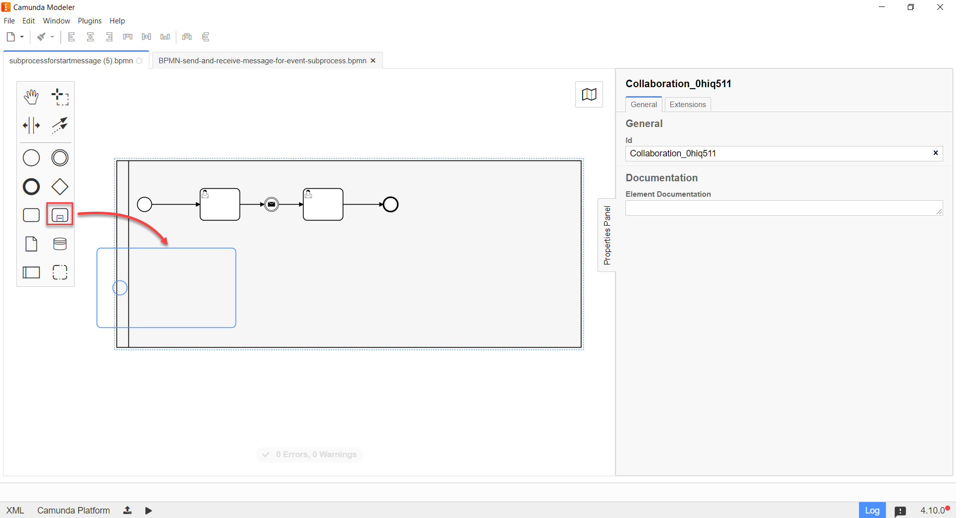Screen dimensions: 980x518
Task: Open the File menu
Action: 9,21
